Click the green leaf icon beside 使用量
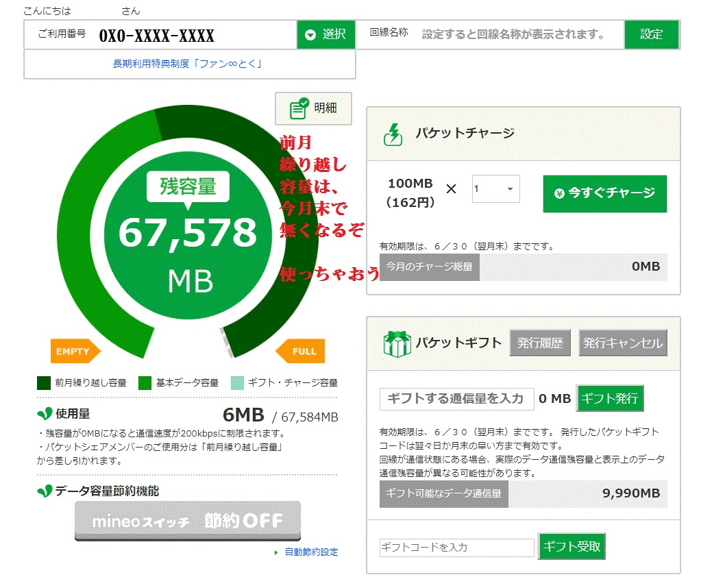The image size is (712, 588). click(45, 414)
